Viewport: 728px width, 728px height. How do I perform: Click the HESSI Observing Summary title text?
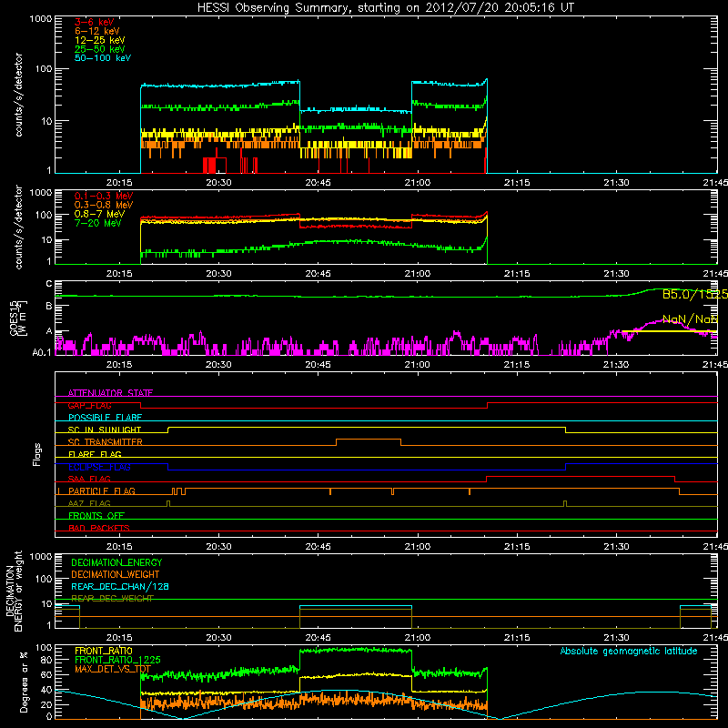tap(386, 8)
